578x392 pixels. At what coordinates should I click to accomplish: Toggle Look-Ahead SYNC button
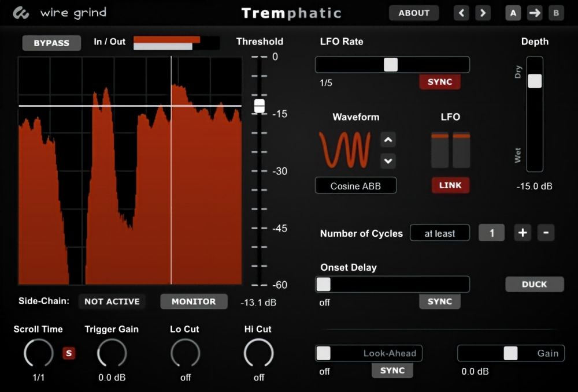click(392, 370)
